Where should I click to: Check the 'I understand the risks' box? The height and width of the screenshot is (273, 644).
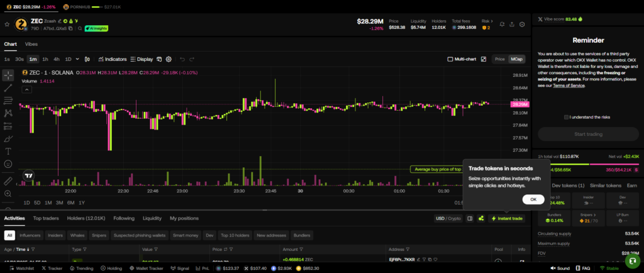[x=567, y=117]
